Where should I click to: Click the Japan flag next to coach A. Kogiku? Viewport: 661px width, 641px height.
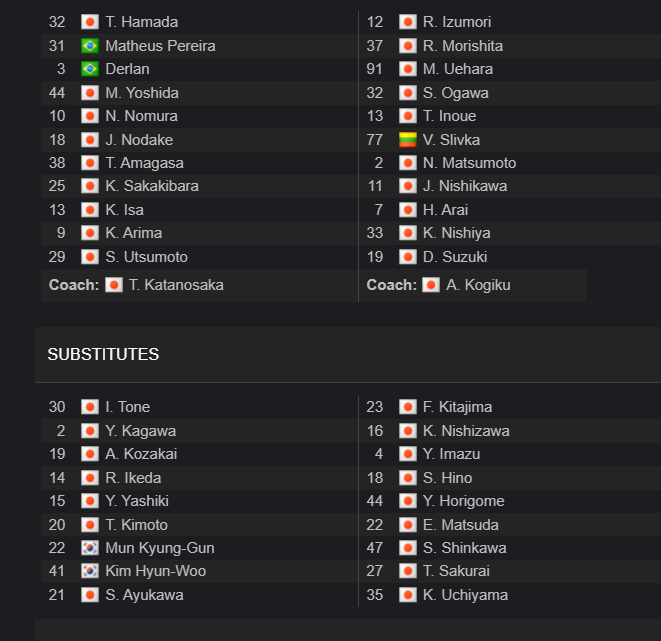[x=431, y=285]
